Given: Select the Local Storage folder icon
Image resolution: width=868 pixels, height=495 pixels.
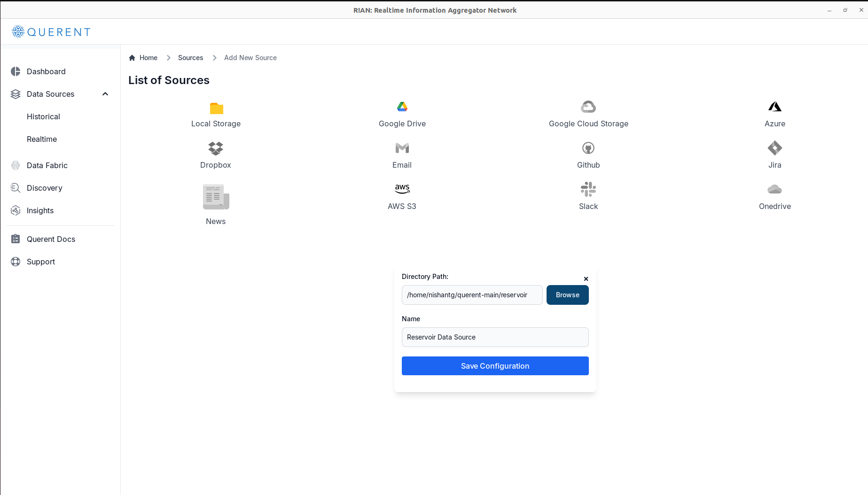Looking at the screenshot, I should click(x=216, y=108).
